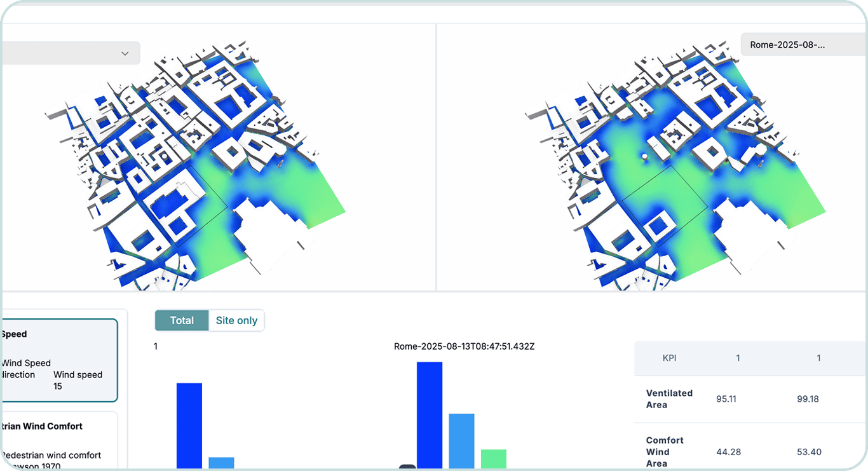The height and width of the screenshot is (471, 868).
Task: Click the chart title 'Rome-2025-08-13T08:47:51.432Z'
Action: [464, 346]
